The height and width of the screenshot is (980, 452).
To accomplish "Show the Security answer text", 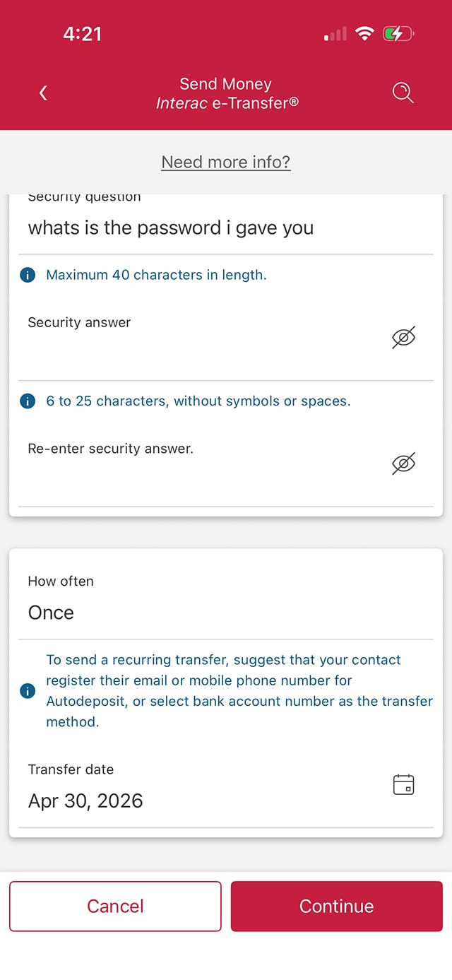I will (x=403, y=338).
